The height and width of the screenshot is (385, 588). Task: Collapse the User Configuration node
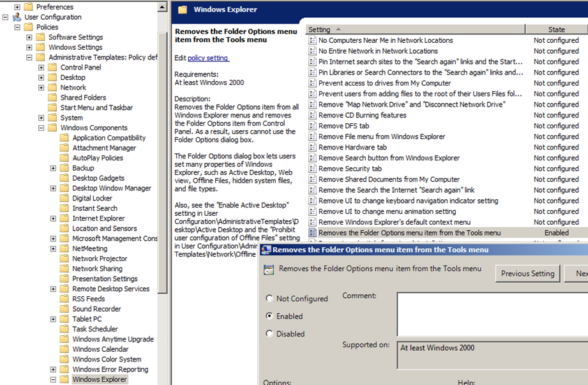5,17
